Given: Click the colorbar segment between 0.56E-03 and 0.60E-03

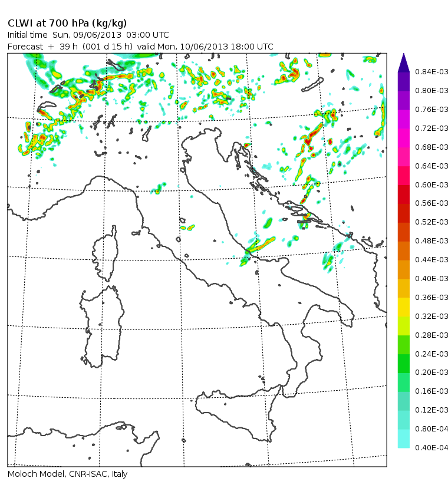Looking at the screenshot, I should tap(404, 194).
